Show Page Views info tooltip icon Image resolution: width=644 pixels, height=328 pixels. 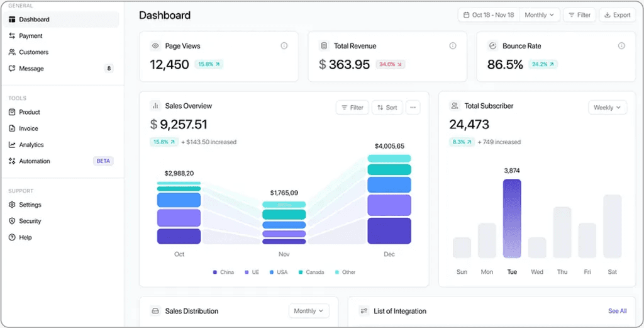click(x=284, y=46)
